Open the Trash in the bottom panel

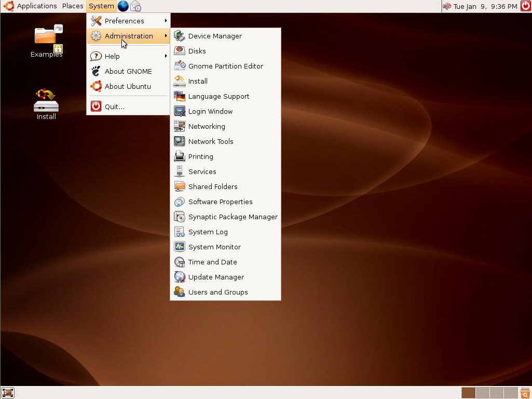525,393
